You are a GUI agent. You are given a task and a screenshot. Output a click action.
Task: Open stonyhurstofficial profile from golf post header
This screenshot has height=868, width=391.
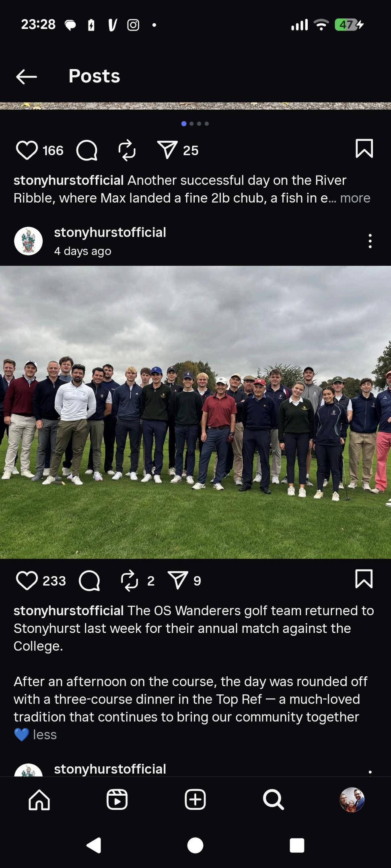110,232
